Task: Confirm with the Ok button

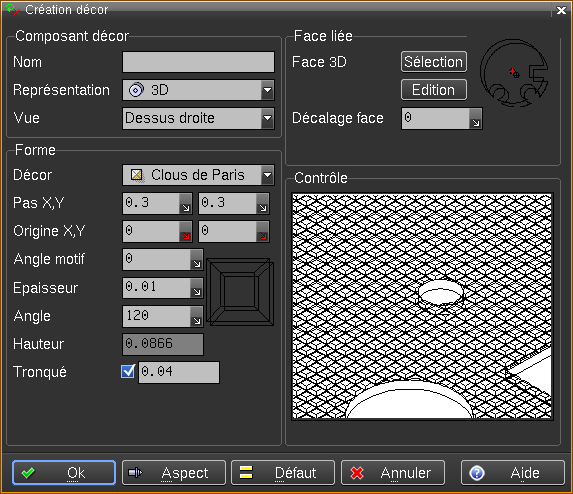Action: 64,473
